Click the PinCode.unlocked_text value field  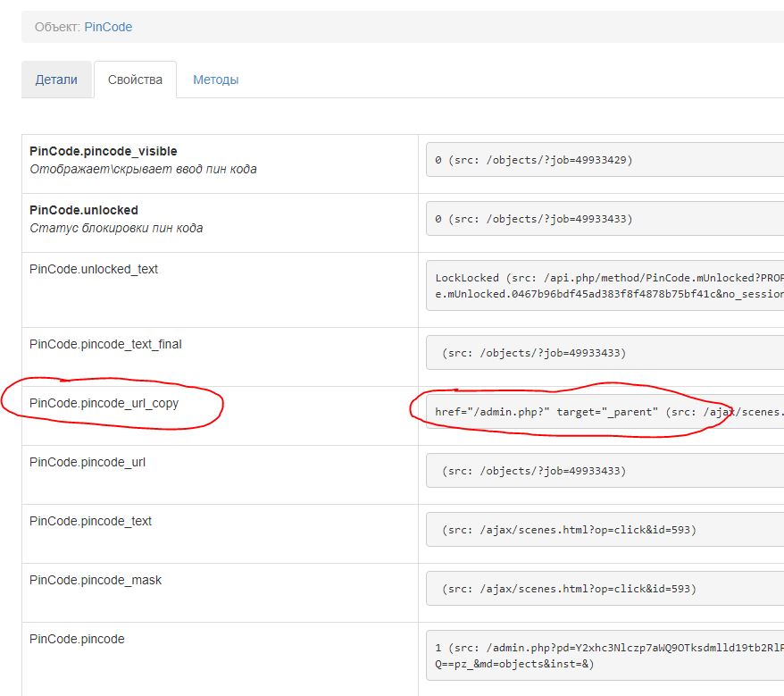pyautogui.click(x=605, y=285)
